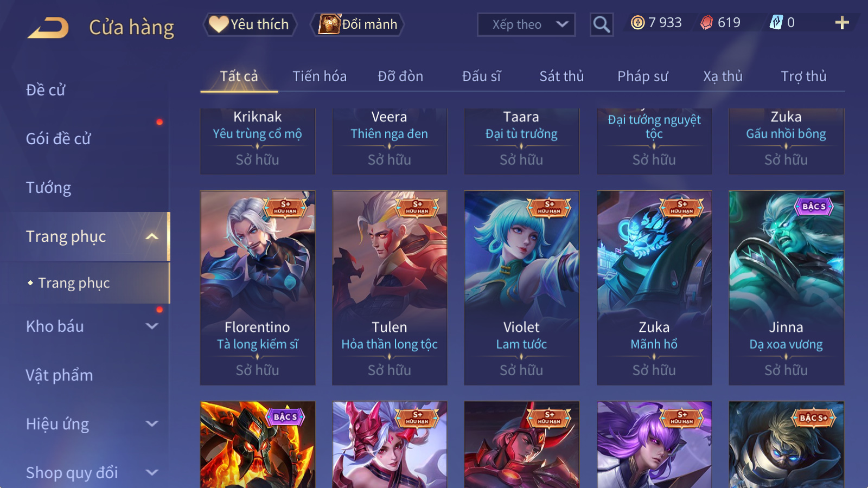Open Đổi mảnh shard exchange icon

coord(357,24)
